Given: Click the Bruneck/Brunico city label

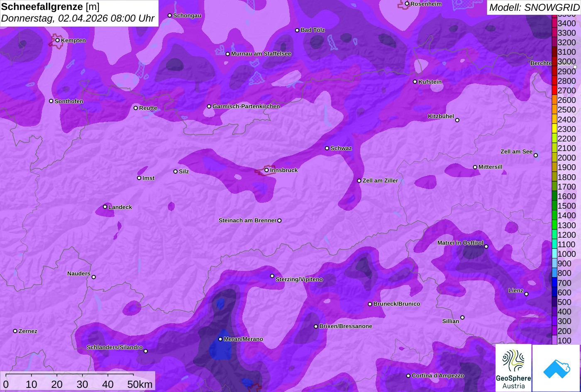Looking at the screenshot, I should coord(397,304).
